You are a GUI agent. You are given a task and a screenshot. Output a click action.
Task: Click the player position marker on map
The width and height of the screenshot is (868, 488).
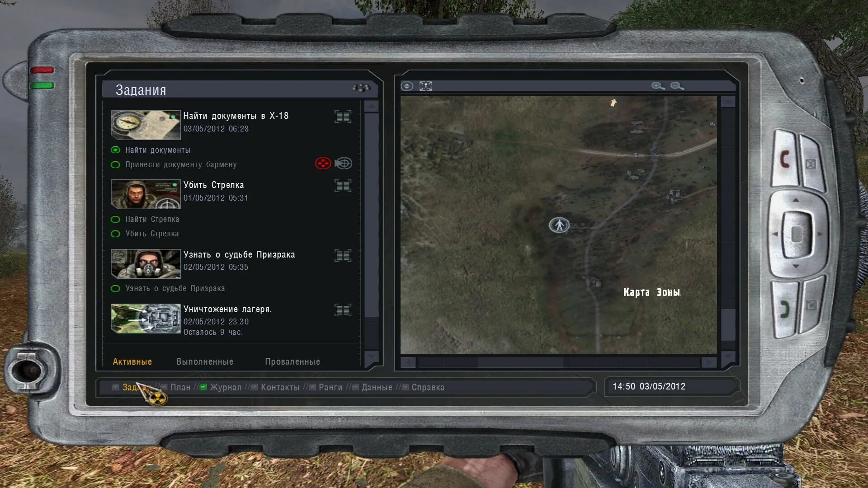tap(559, 225)
